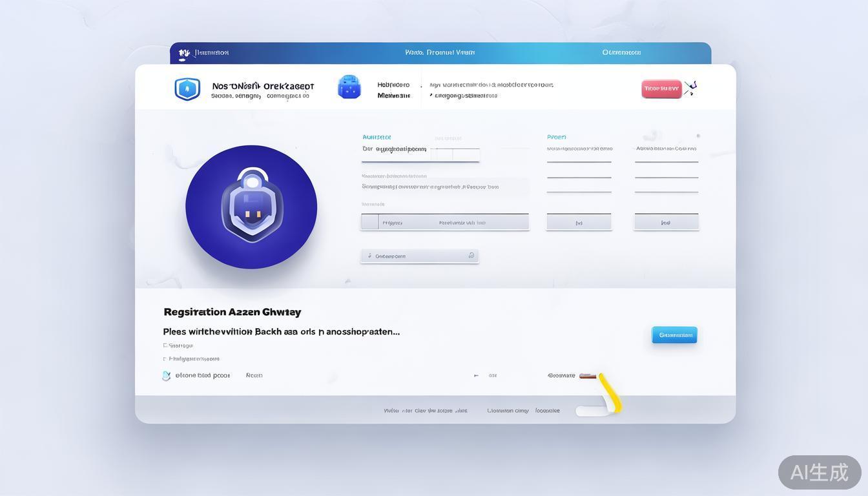Toggle the square box at left of wide gray field
868x496 pixels.
[369, 222]
